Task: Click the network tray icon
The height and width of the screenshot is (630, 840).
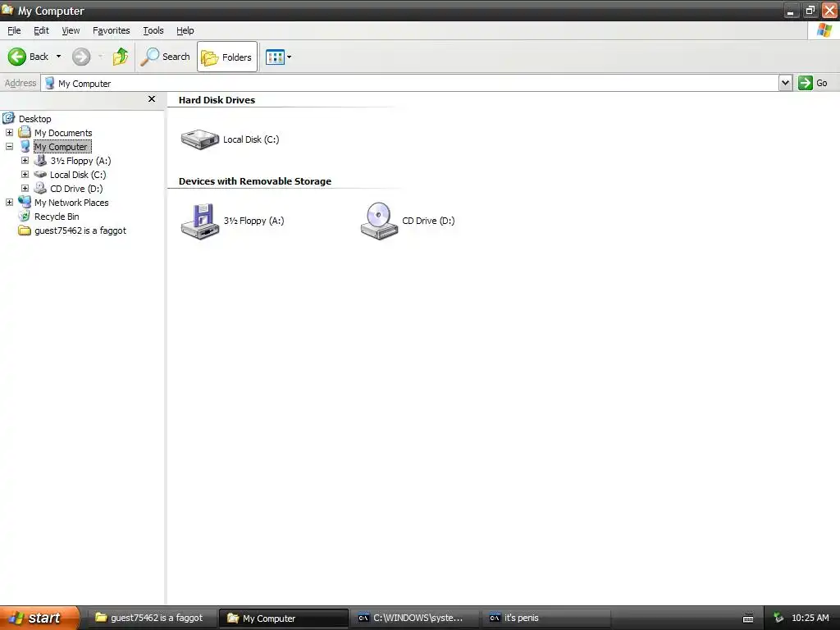Action: (778, 618)
